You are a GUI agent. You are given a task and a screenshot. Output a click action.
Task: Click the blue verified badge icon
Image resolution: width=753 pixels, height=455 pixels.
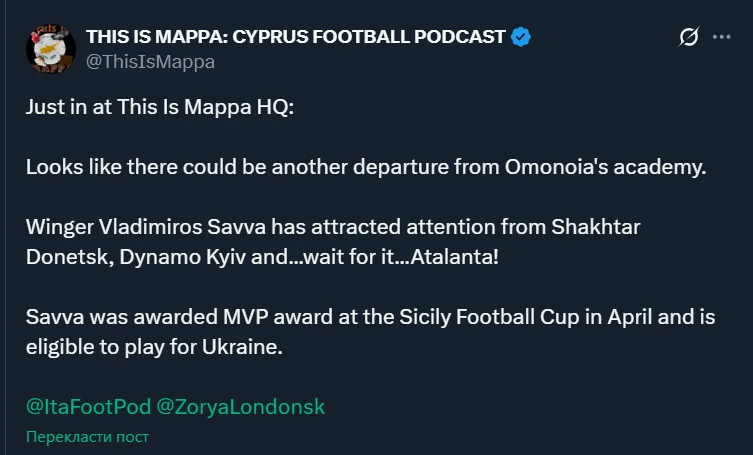[x=521, y=37]
